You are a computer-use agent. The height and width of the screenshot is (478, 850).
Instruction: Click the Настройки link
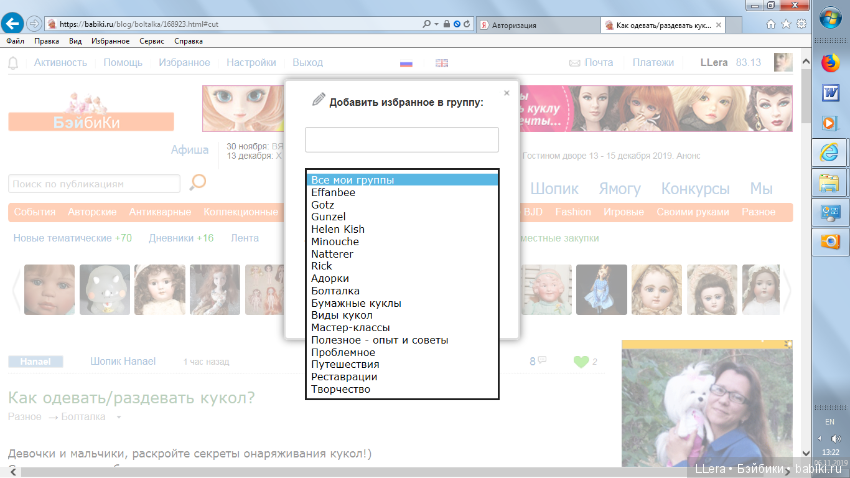click(x=251, y=63)
